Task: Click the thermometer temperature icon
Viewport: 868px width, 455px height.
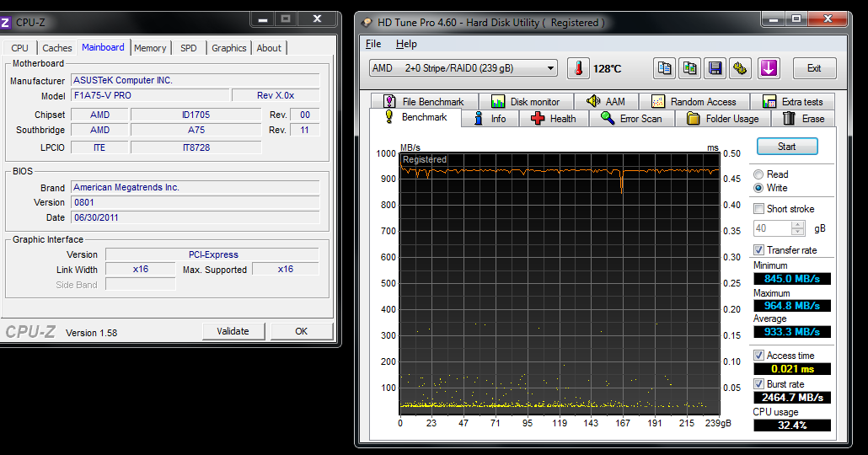Action: (578, 68)
